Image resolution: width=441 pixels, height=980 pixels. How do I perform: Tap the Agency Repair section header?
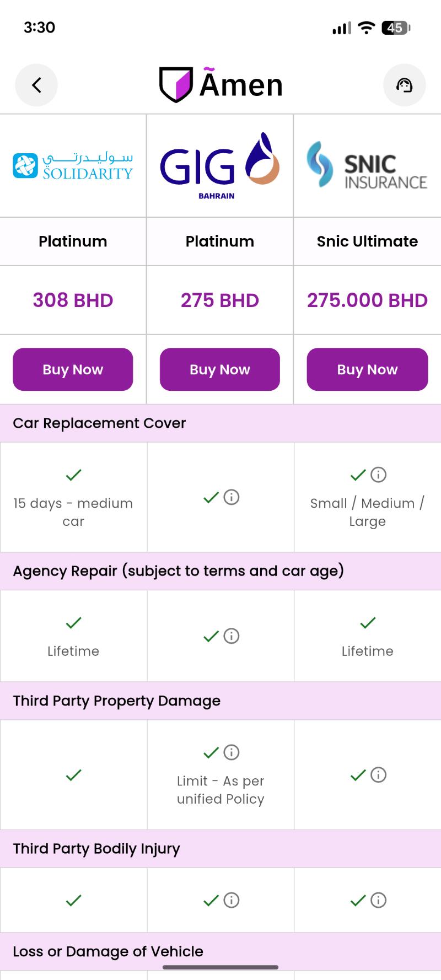point(178,571)
